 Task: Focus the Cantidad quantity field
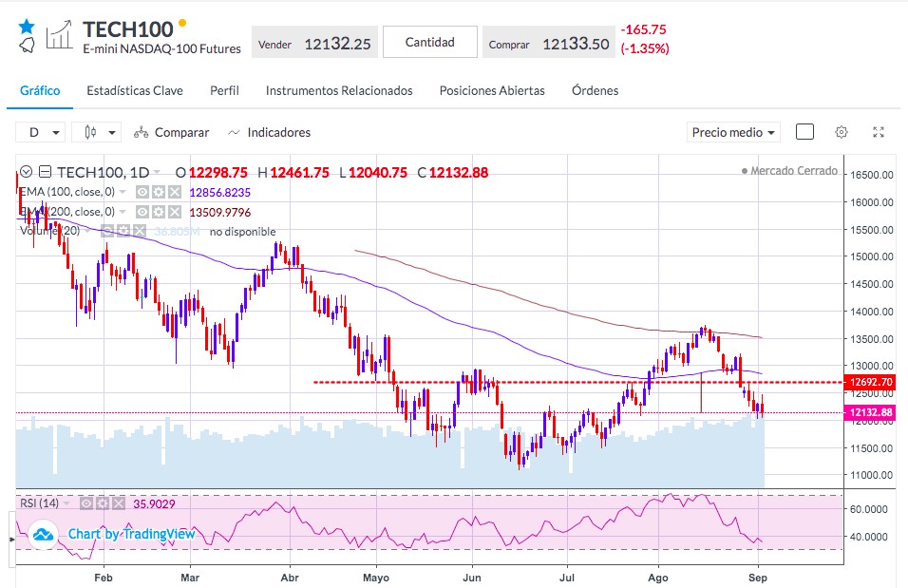(x=429, y=42)
